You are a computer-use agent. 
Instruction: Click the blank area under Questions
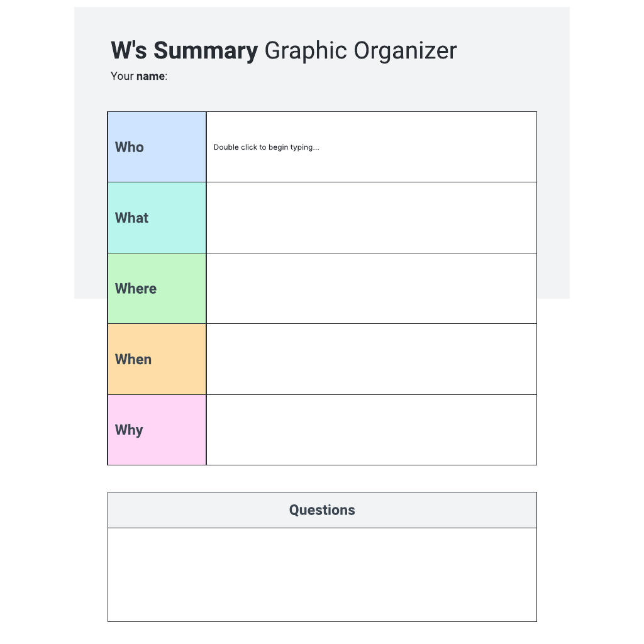pos(322,575)
